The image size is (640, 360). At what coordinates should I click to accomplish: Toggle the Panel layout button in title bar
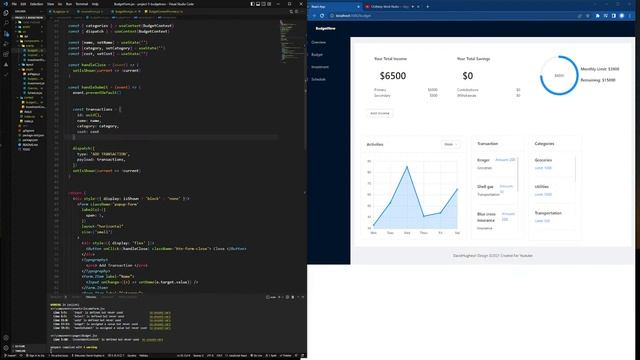(258, 4)
